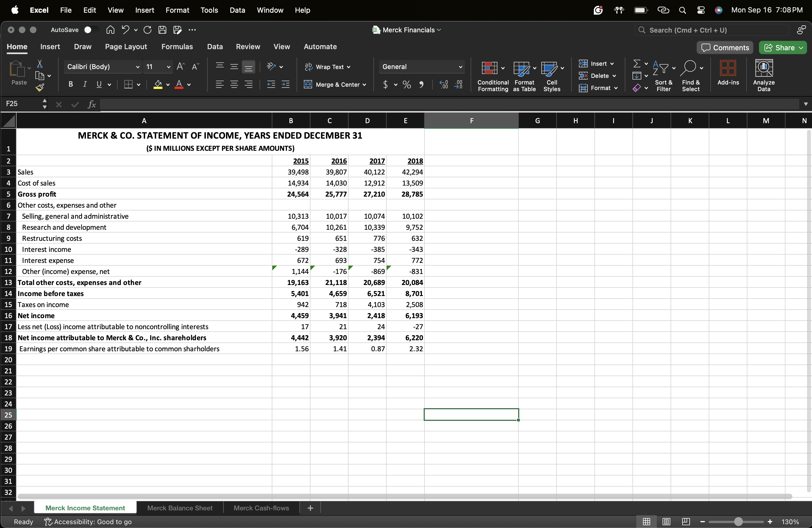812x528 pixels.
Task: Open the General number format dropdown
Action: (x=460, y=67)
